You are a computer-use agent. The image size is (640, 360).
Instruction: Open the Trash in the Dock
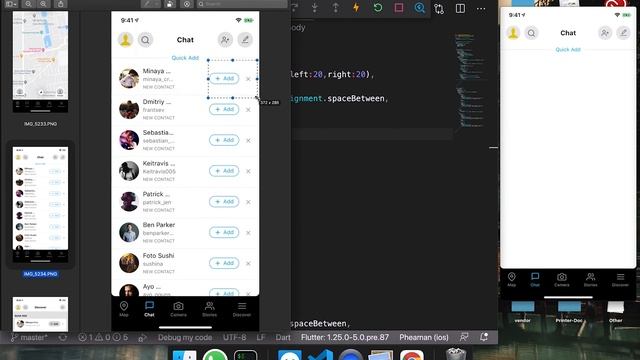(456, 354)
